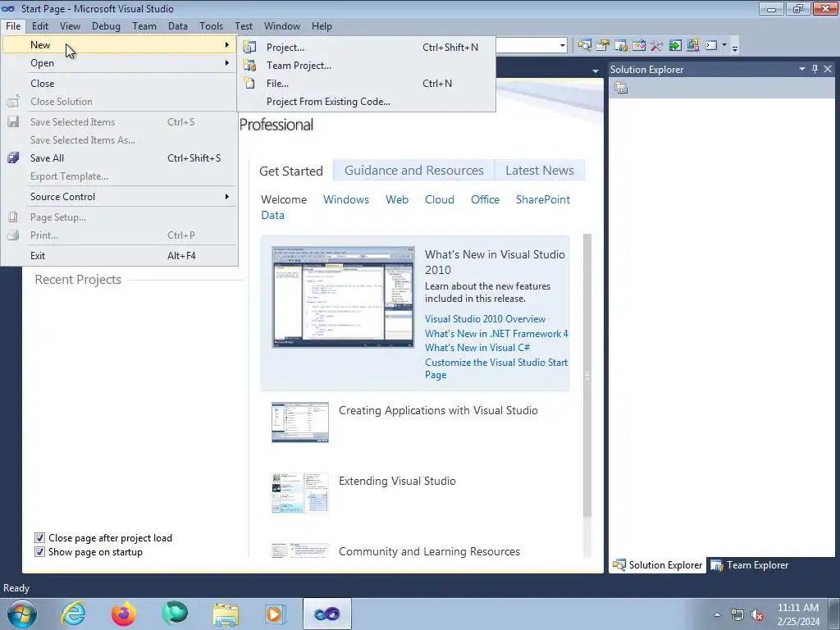Open Visual Studio 2010 Overview link
This screenshot has width=840, height=630.
tap(485, 319)
